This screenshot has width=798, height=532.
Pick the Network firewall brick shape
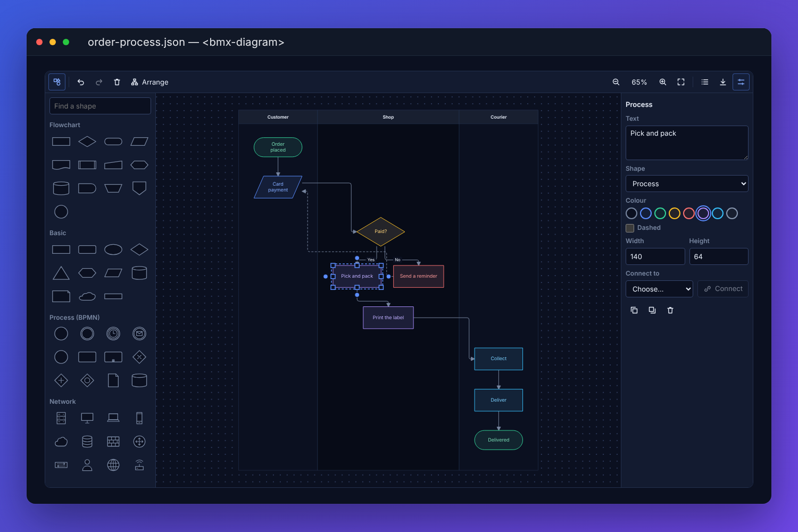click(113, 442)
